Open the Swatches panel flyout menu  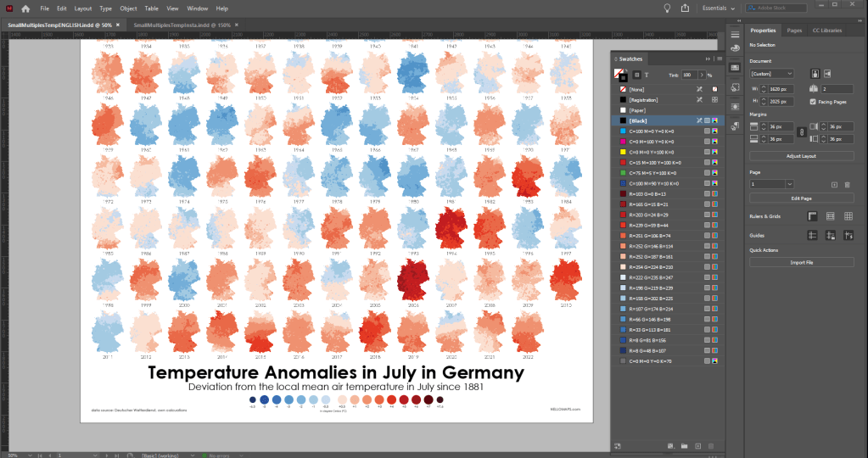coord(720,59)
